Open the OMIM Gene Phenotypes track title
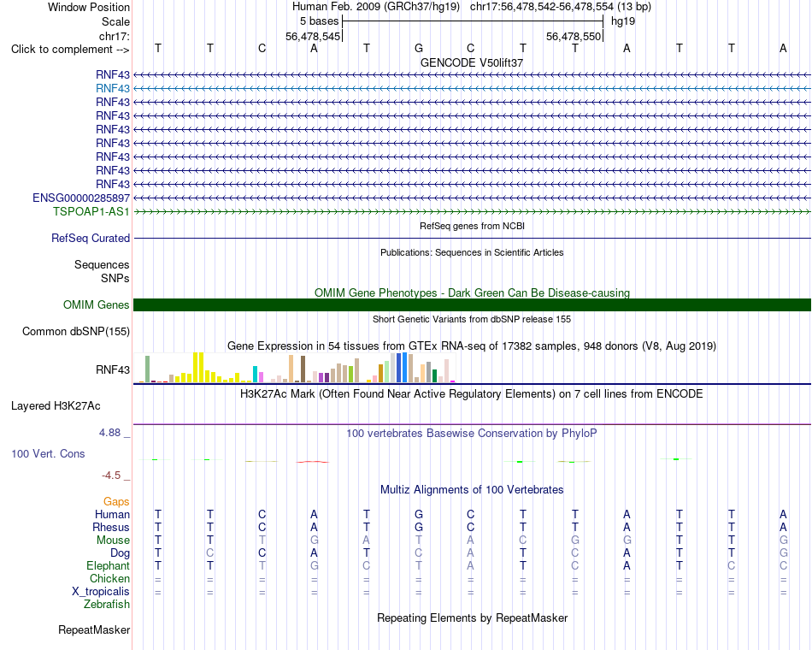This screenshot has width=812, height=650. click(472, 292)
